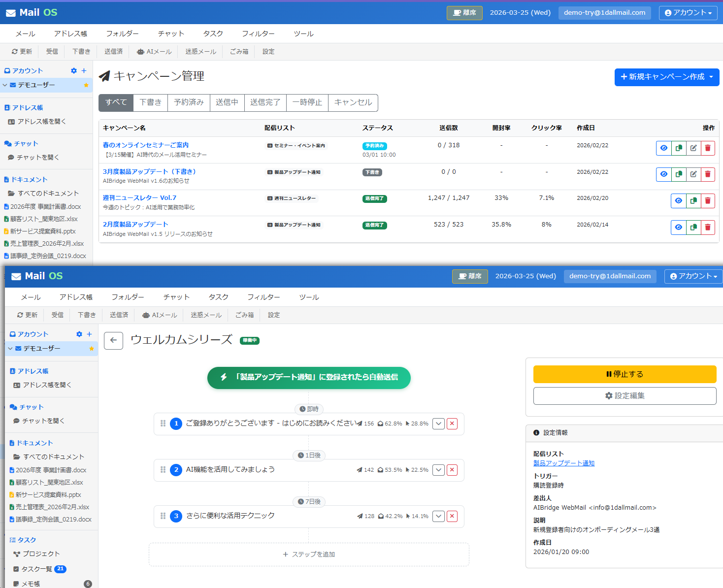Open the 迷惑メール spam folder icon
This screenshot has width=723, height=588.
(x=200, y=51)
